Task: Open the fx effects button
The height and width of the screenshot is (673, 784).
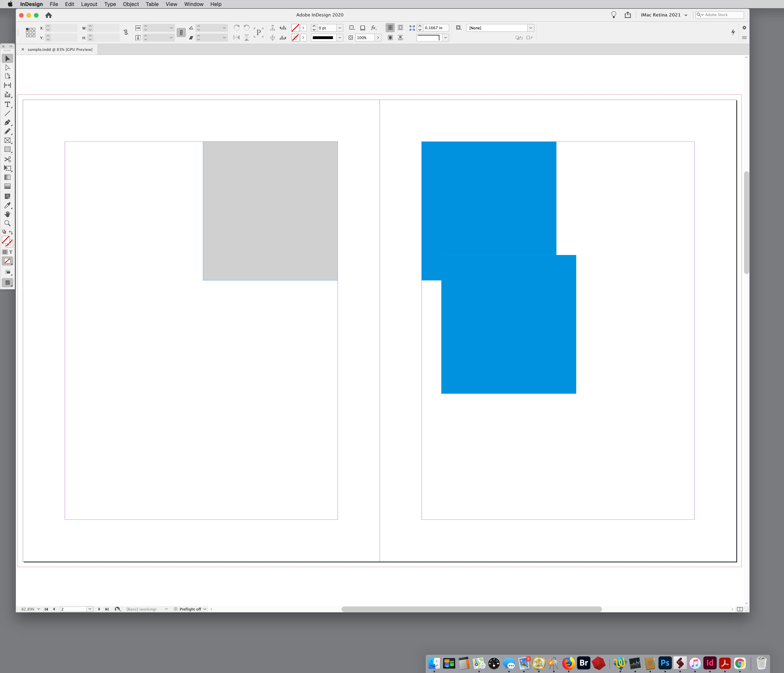Action: 374,28
